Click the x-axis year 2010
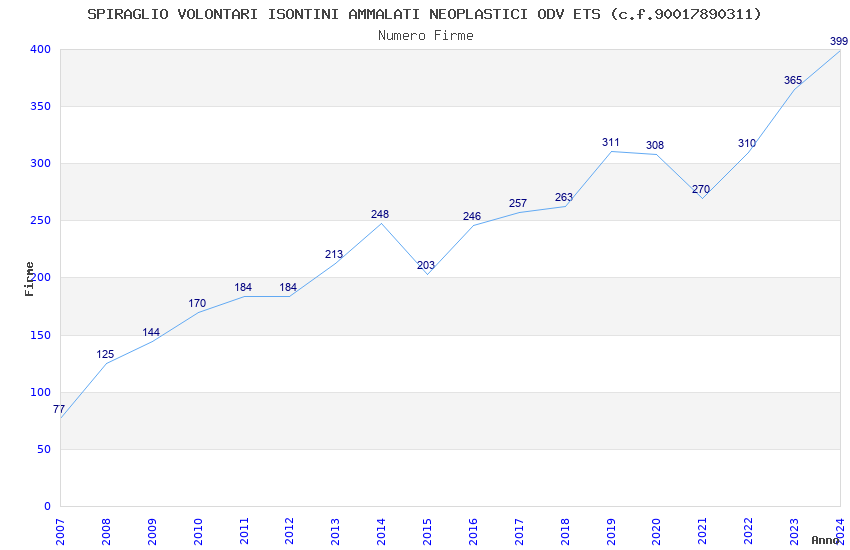Screen dimensions: 850x550 (x=198, y=532)
